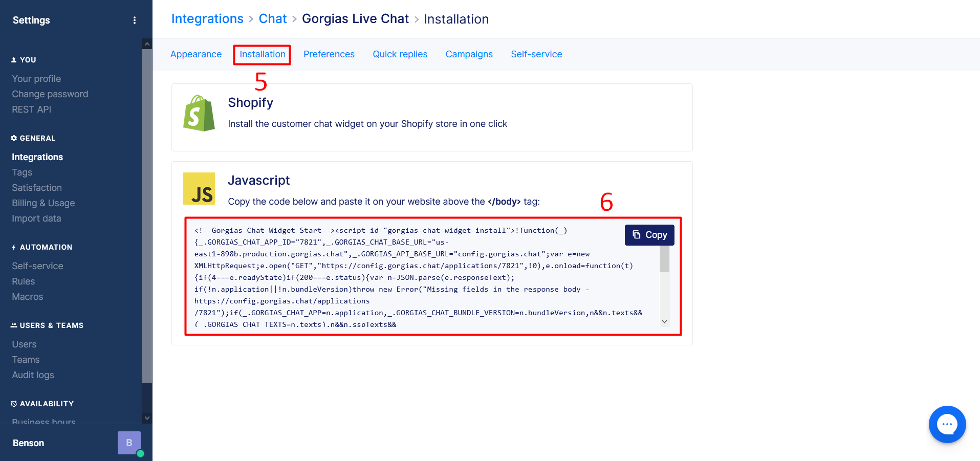Open the REST API settings page
Screen dimensions: 980x461
tap(32, 109)
